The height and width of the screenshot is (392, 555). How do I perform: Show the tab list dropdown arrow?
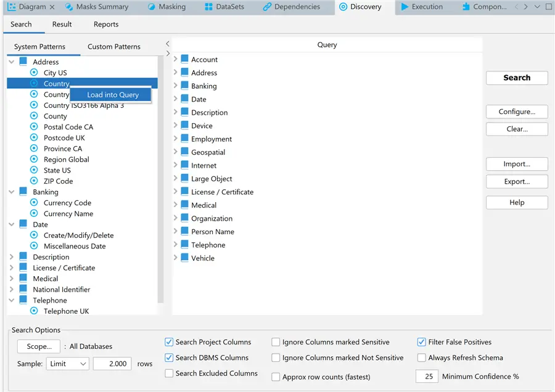pos(537,6)
